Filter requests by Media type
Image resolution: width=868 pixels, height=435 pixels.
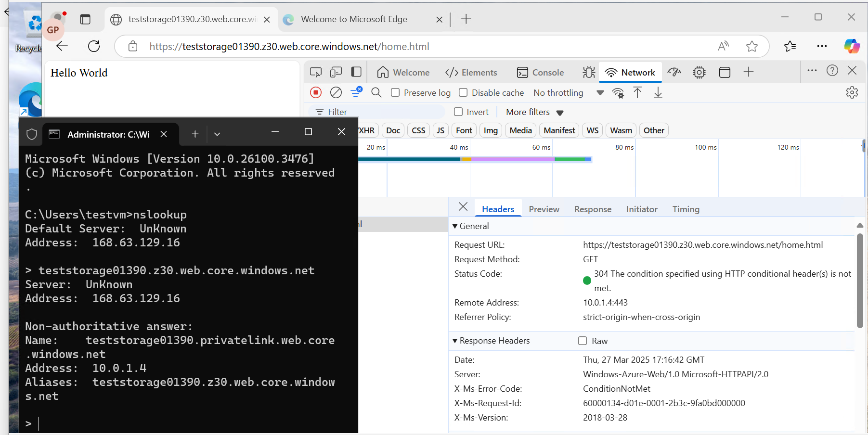[x=521, y=130]
